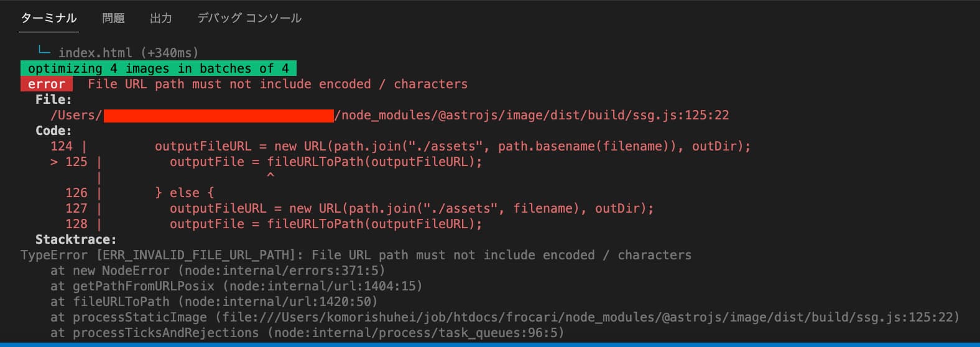This screenshot has width=980, height=347.
Task: Click the index.html (+340ms) line
Action: pos(128,53)
